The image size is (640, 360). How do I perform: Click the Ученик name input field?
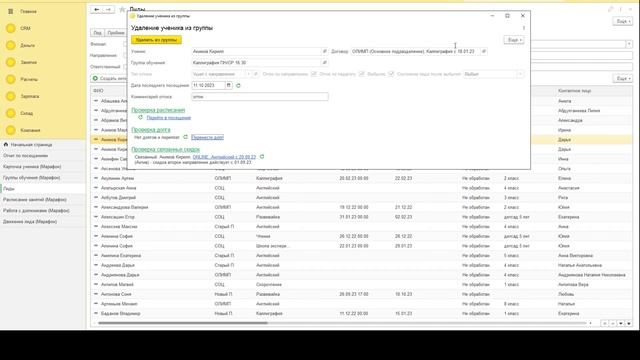pyautogui.click(x=256, y=51)
